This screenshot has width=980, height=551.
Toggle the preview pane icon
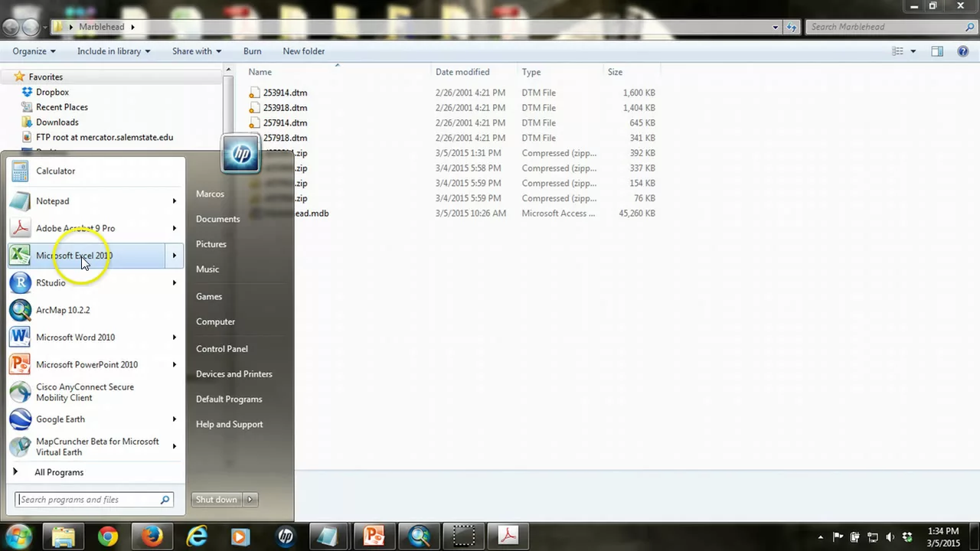937,51
